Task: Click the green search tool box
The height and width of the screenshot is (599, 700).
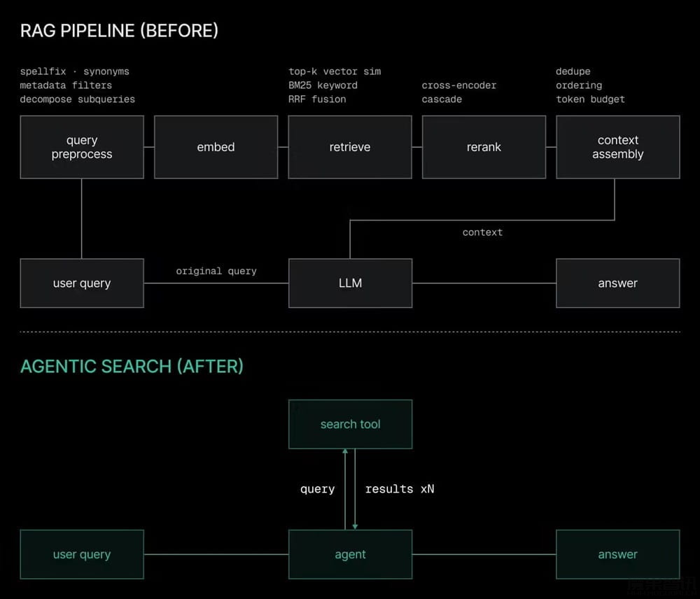Action: click(351, 424)
